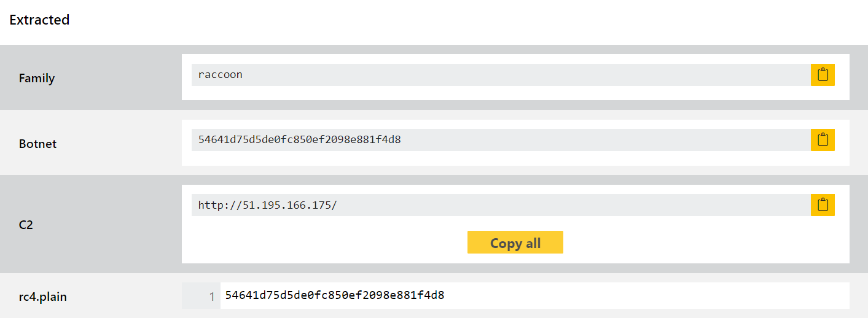Viewport: 868px width, 318px height.
Task: Click the Botnet row label
Action: pos(37,144)
